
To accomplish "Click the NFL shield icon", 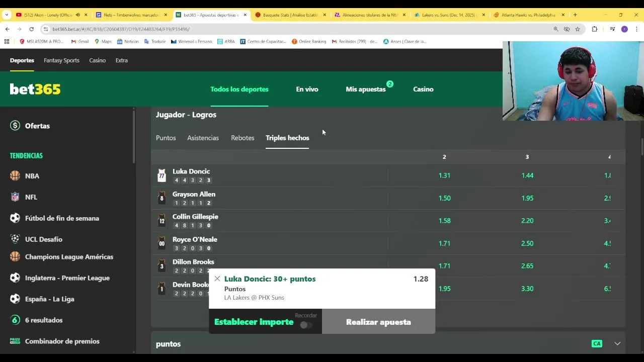I will [15, 197].
